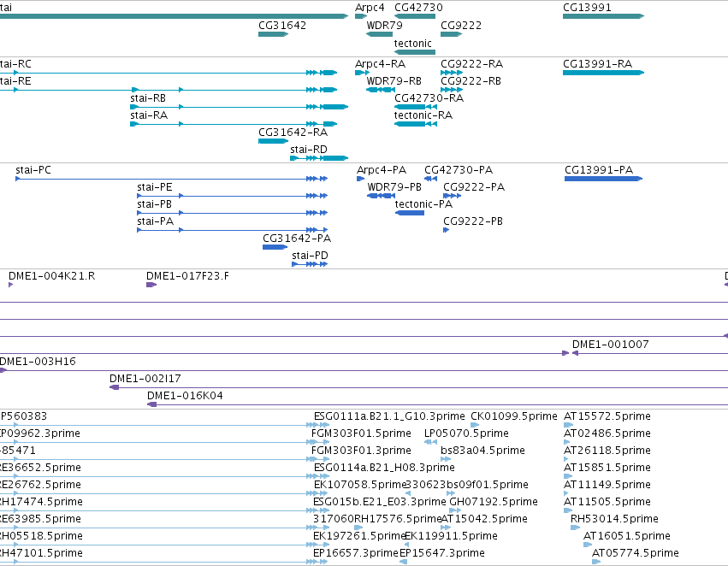The width and height of the screenshot is (728, 566).
Task: Select the Arpc4 gene arrow
Action: point(361,16)
